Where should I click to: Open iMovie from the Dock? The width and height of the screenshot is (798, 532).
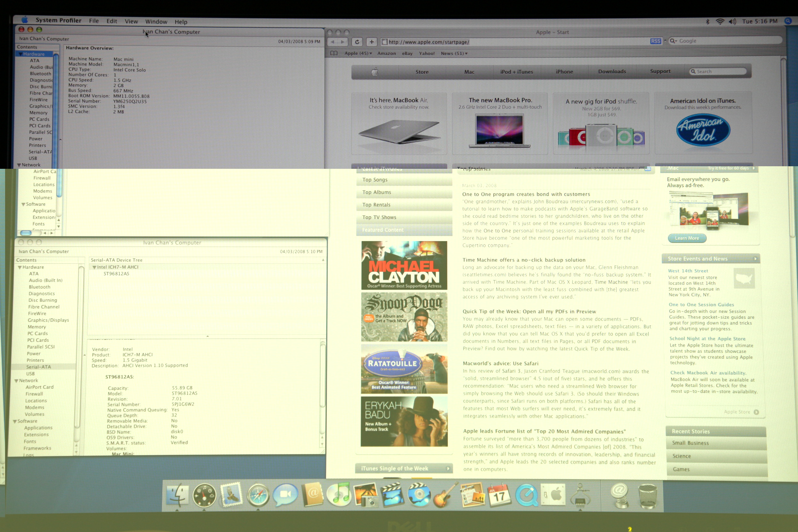click(x=393, y=495)
